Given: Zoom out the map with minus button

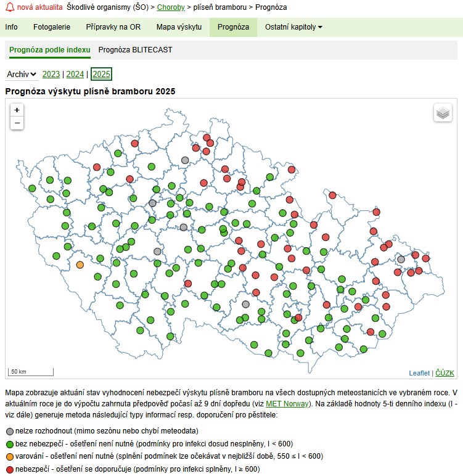Looking at the screenshot, I should point(17,123).
